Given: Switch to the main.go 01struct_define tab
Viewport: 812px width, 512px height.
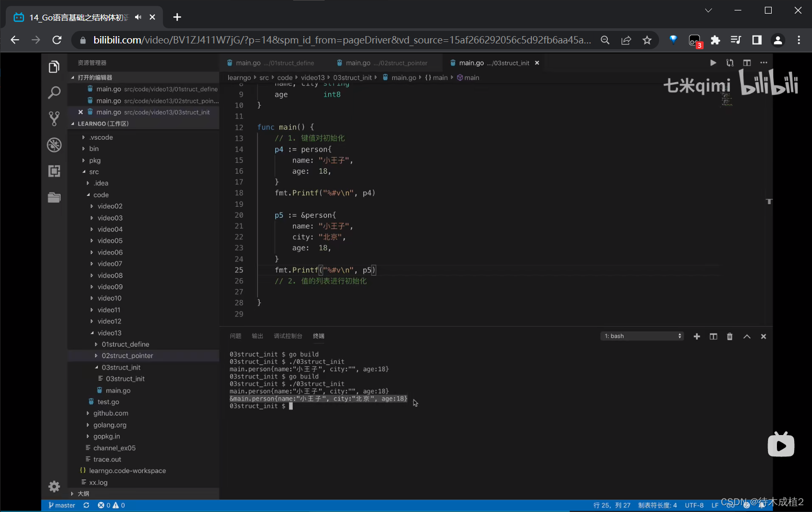Looking at the screenshot, I should pyautogui.click(x=274, y=63).
